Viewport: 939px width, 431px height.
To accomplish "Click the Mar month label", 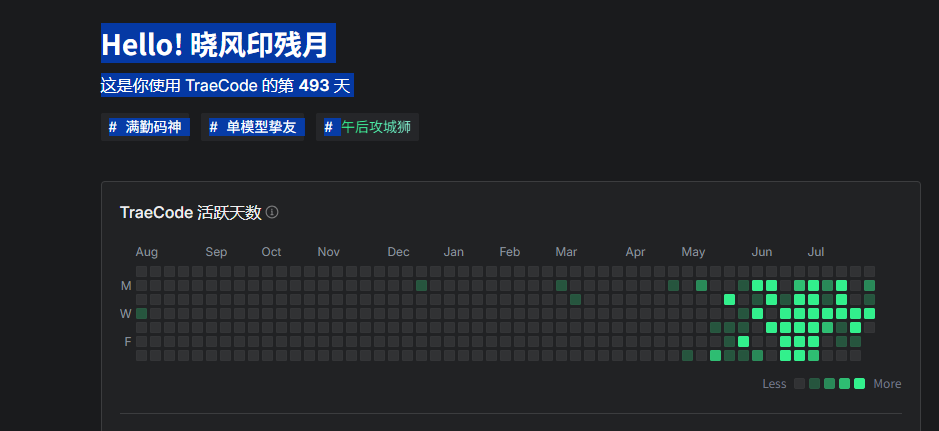I will tap(566, 252).
